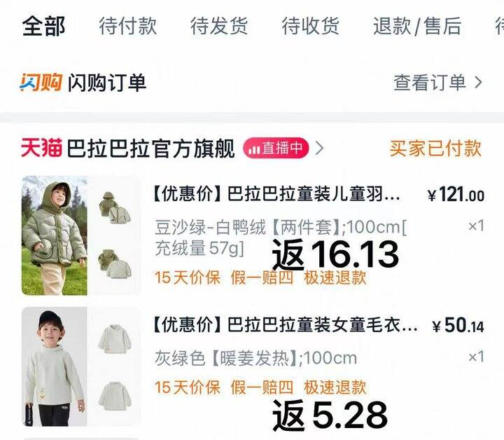Open the 儿童羽绒服 product title

point(277,194)
